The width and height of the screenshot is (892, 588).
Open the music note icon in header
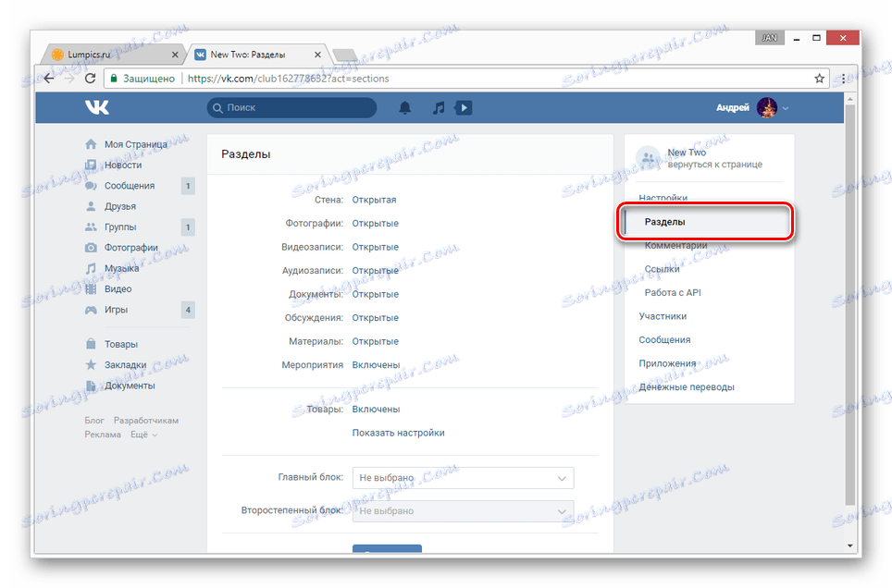(x=438, y=107)
